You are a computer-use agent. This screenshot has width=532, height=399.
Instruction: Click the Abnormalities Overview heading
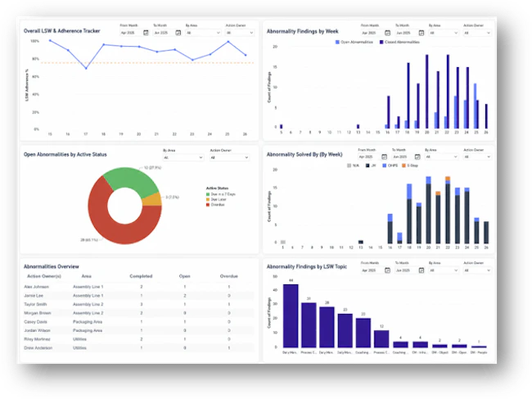[52, 266]
